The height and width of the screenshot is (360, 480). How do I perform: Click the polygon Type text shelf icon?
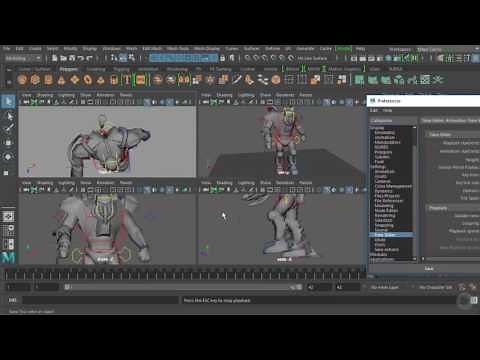pyautogui.click(x=127, y=80)
